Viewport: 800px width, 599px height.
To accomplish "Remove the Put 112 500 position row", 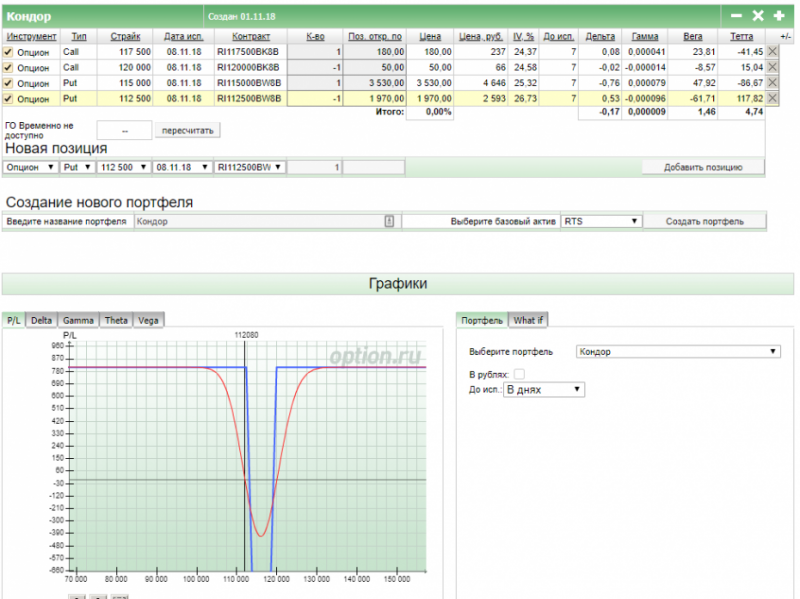I will [772, 99].
